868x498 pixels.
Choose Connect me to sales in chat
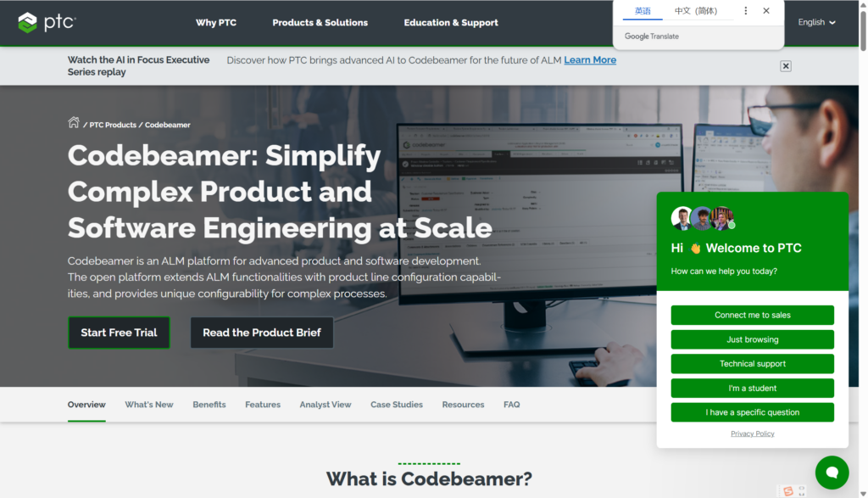752,315
